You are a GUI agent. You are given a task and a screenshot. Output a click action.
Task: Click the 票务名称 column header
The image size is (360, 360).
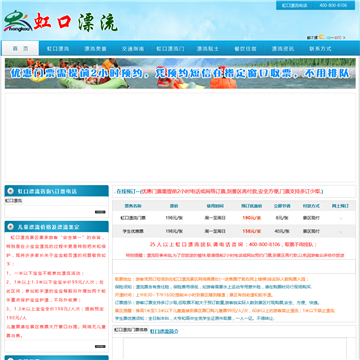[133, 206]
